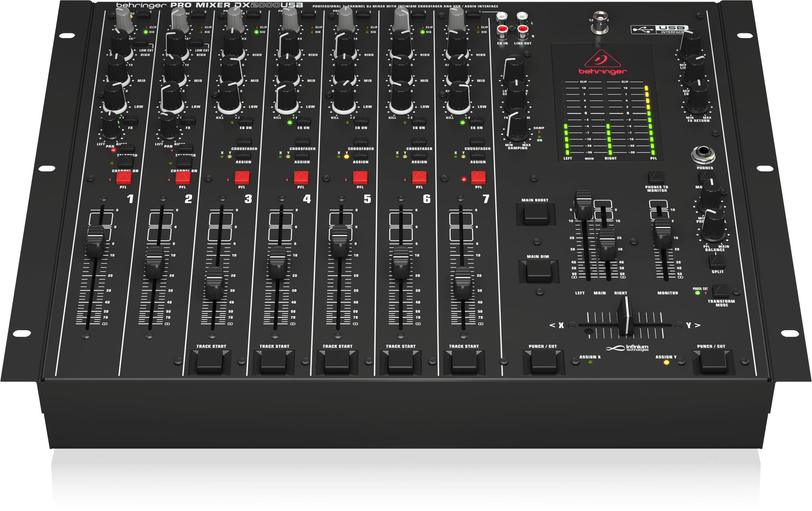Toggle the EQ ON switch on channel 4
Viewport: 812px width, 511px height.
[x=303, y=121]
